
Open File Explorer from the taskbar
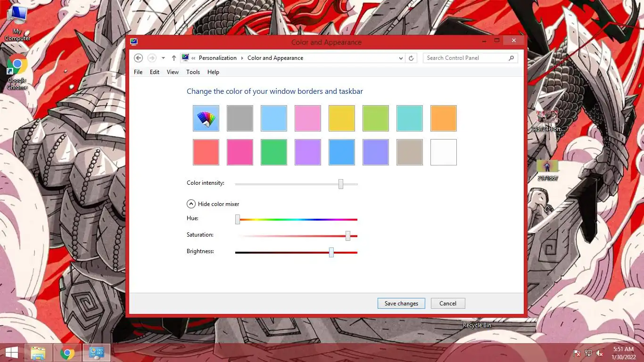[x=38, y=353]
